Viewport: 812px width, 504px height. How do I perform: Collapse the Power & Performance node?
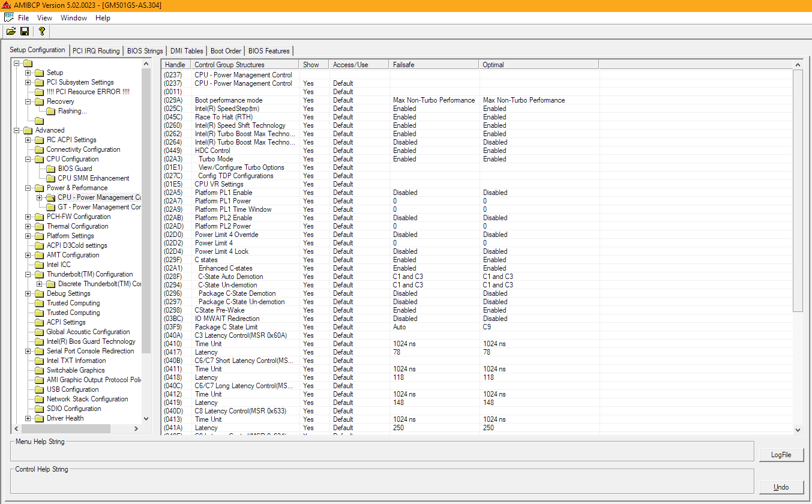[x=28, y=188]
